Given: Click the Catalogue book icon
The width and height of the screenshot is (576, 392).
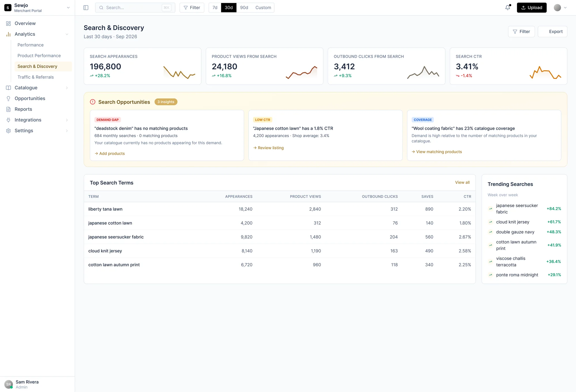Looking at the screenshot, I should 8,88.
